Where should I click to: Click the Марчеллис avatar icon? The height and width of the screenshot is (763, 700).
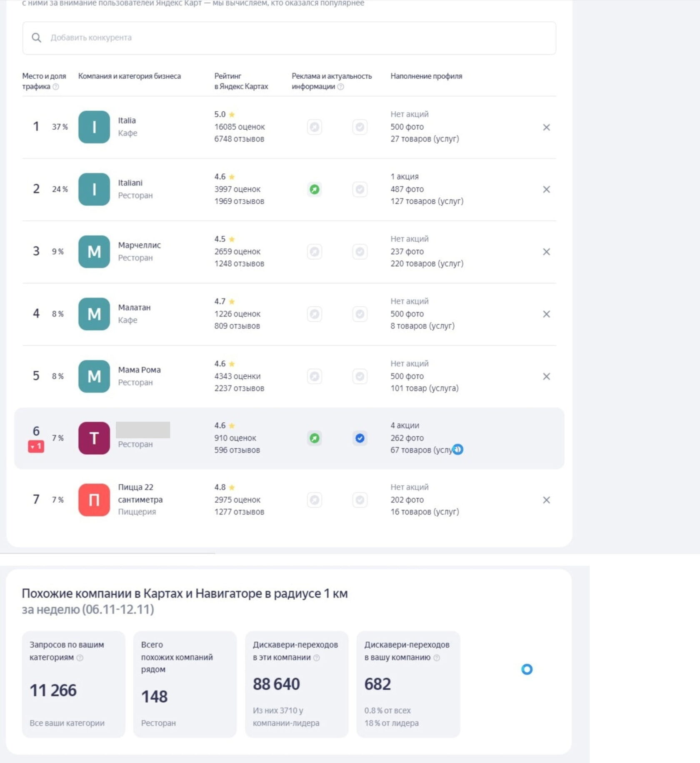(94, 251)
